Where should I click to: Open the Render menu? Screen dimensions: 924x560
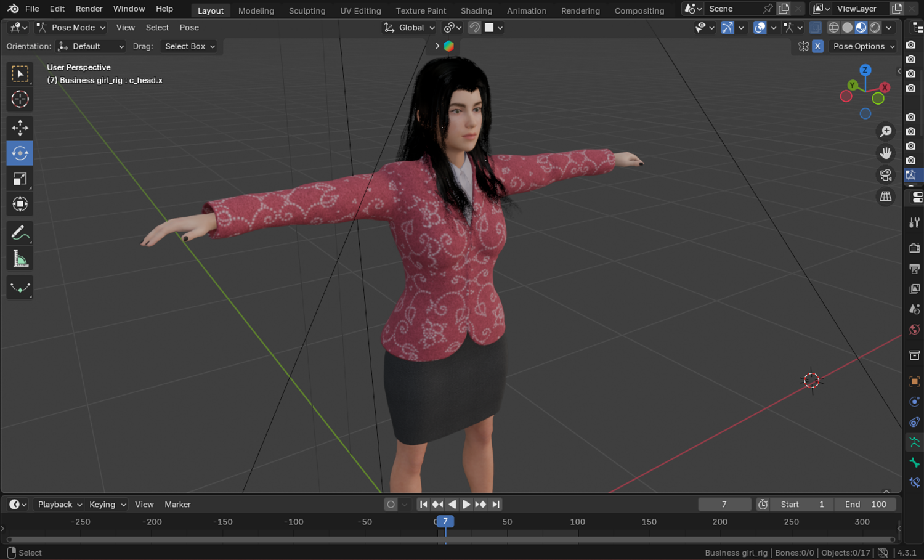(89, 9)
